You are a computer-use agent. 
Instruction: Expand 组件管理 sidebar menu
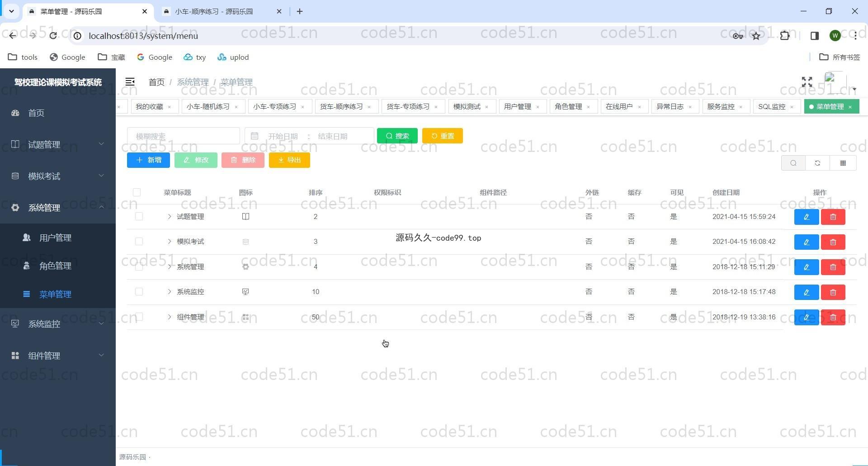click(58, 356)
